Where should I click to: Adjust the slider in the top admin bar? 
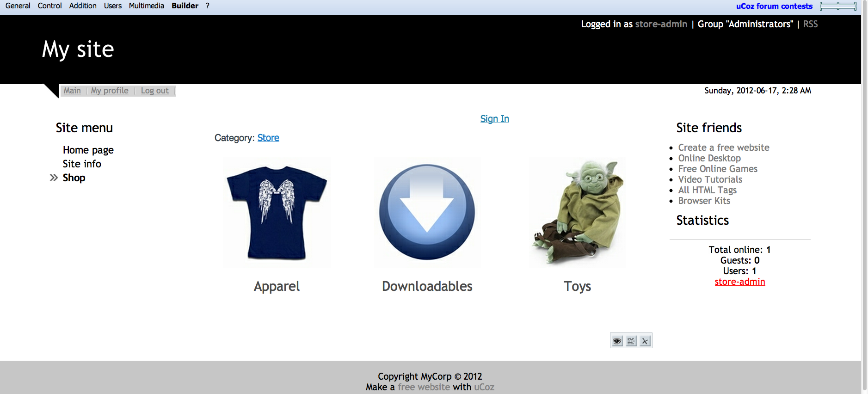coord(838,6)
